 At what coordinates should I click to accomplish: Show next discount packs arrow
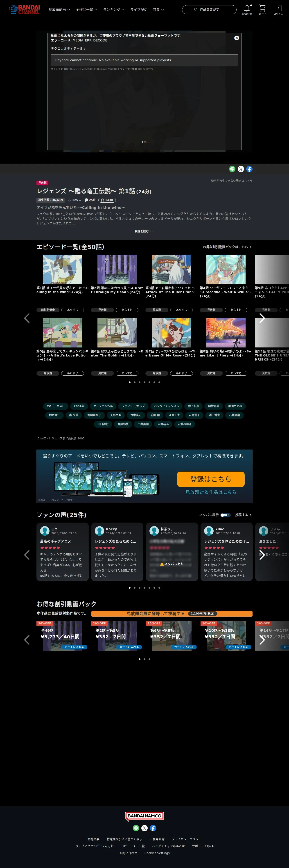(x=262, y=640)
